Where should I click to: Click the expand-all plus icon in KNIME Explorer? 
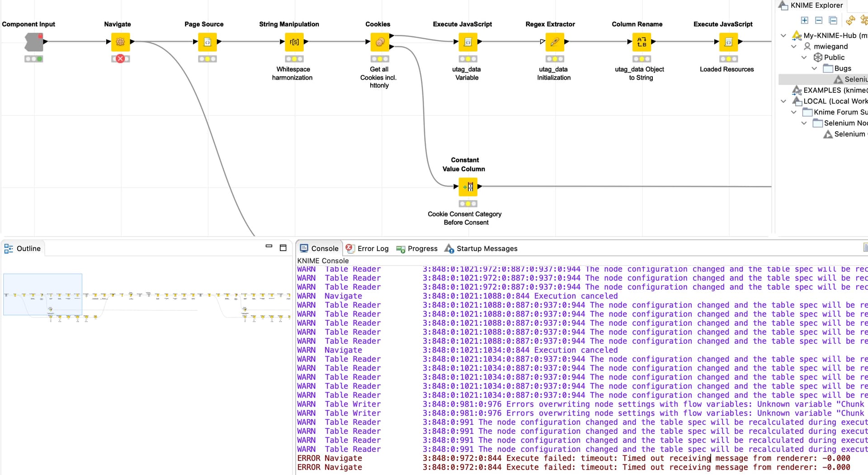[804, 20]
